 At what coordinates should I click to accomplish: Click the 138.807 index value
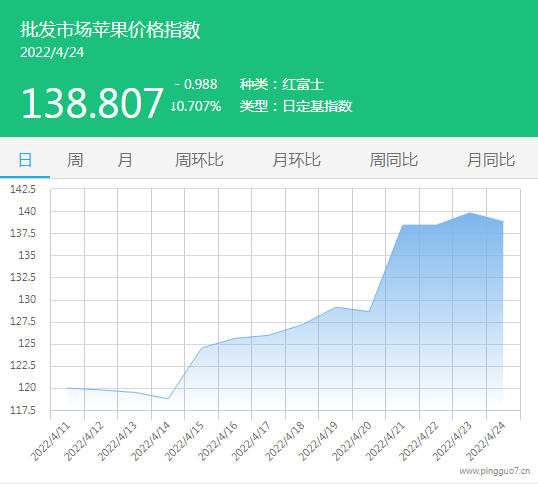point(92,103)
